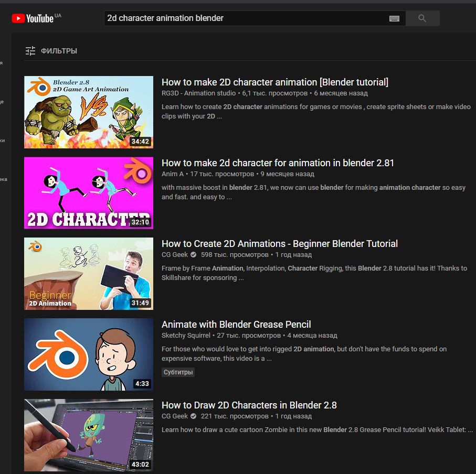Open the ФИЛЬТРЫ filters button
This screenshot has width=476, height=474.
click(51, 51)
